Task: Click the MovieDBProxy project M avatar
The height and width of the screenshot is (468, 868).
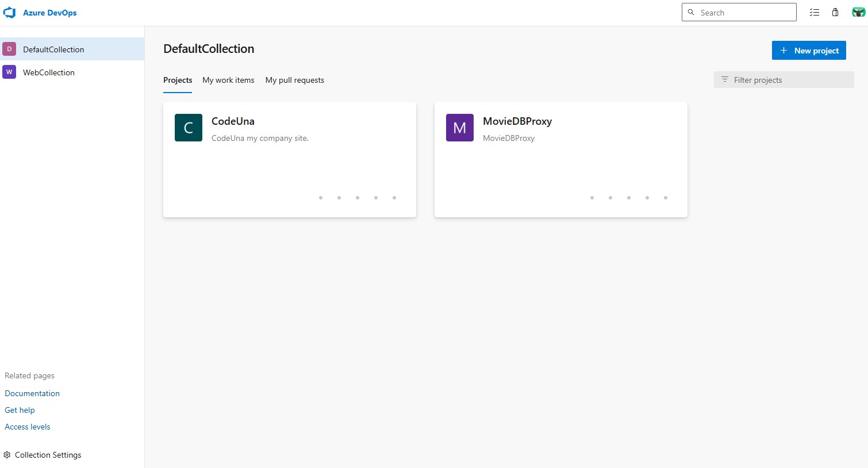Action: [460, 128]
